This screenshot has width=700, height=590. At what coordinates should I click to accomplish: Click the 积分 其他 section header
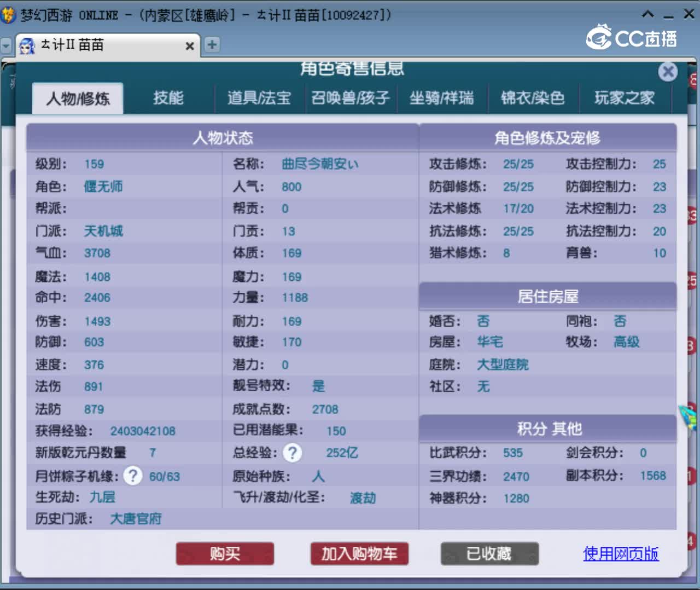[548, 429]
